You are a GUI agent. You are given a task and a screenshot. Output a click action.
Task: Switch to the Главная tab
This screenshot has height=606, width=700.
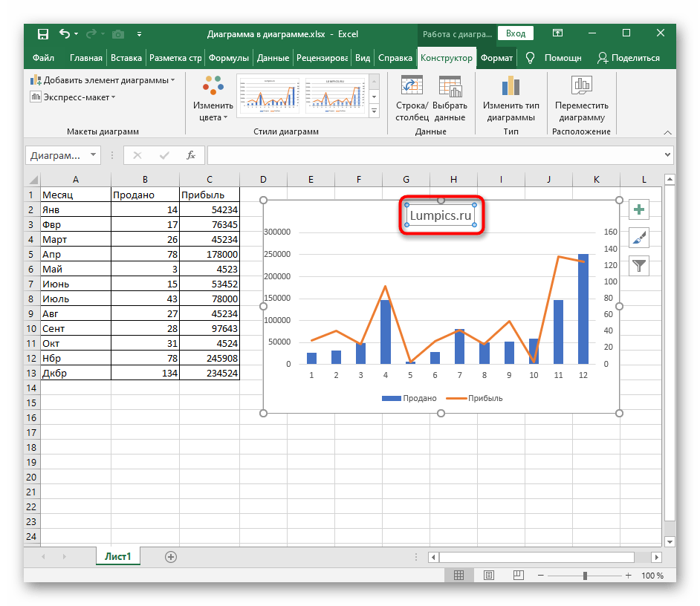click(x=85, y=58)
